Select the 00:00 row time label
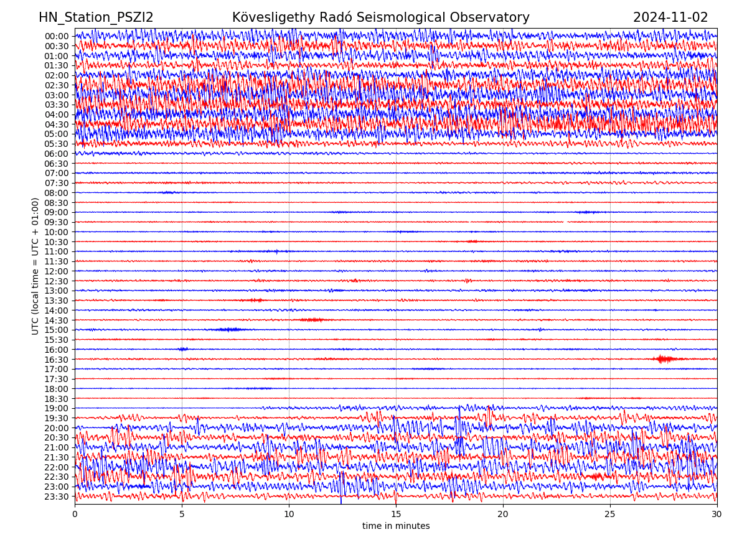 pyautogui.click(x=56, y=36)
